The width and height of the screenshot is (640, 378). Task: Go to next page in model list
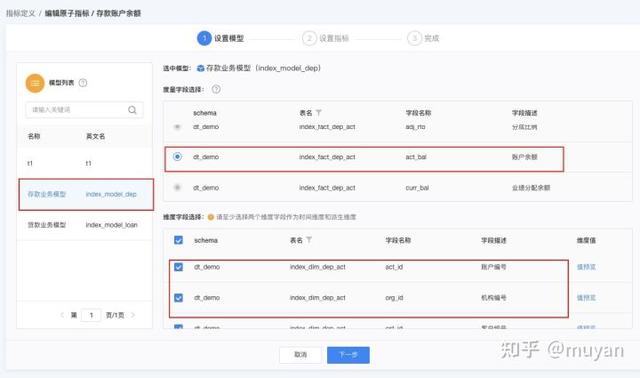tap(133, 315)
